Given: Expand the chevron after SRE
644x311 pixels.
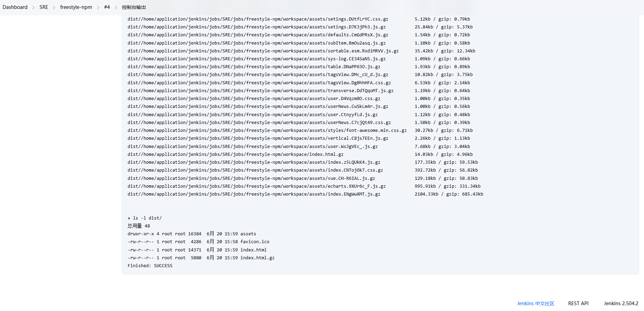Looking at the screenshot, I should 54,8.
